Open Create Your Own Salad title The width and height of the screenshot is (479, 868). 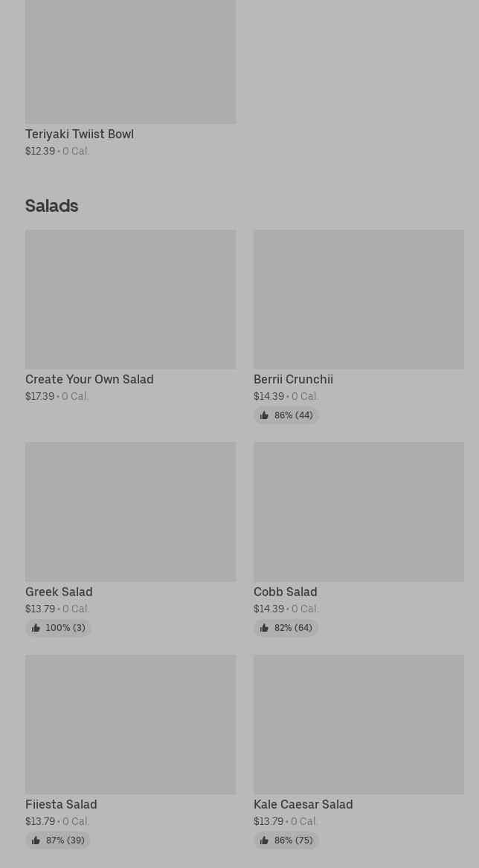coord(89,380)
